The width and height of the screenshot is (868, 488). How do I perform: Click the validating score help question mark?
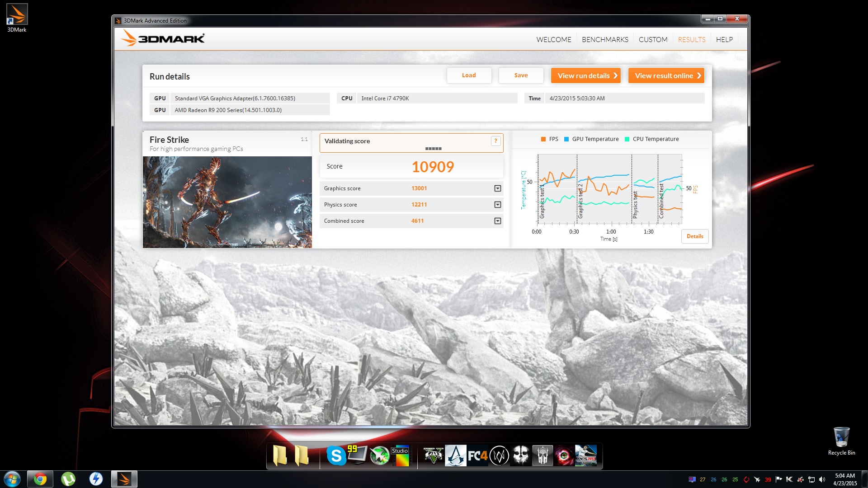click(495, 141)
